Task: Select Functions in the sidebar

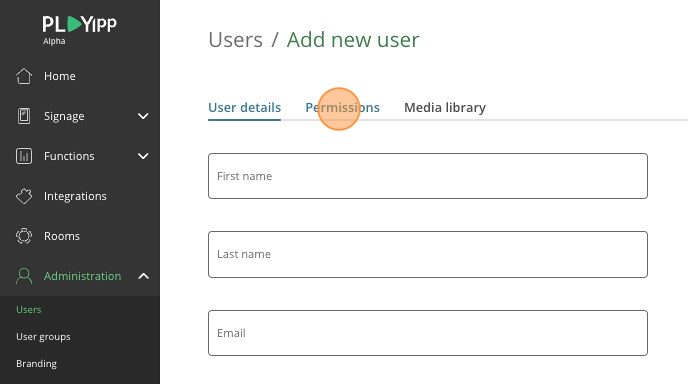Action: [69, 156]
